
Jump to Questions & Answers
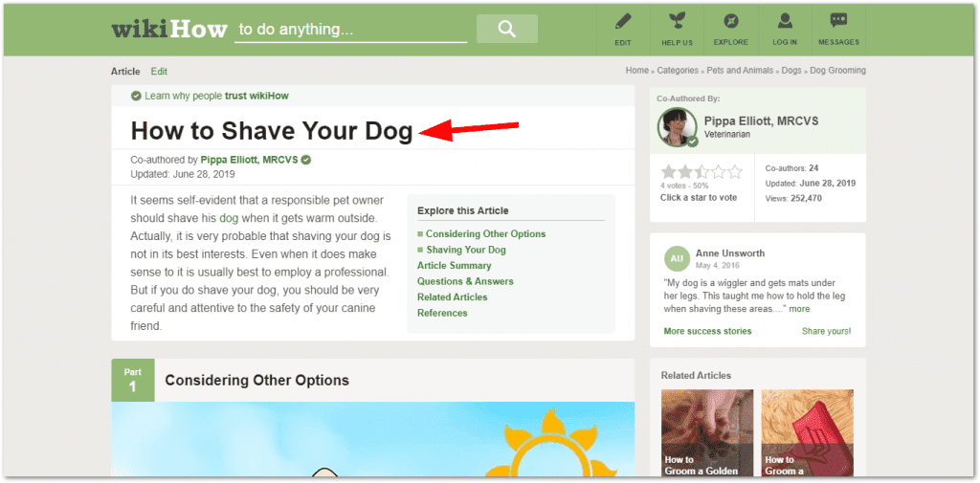(465, 281)
